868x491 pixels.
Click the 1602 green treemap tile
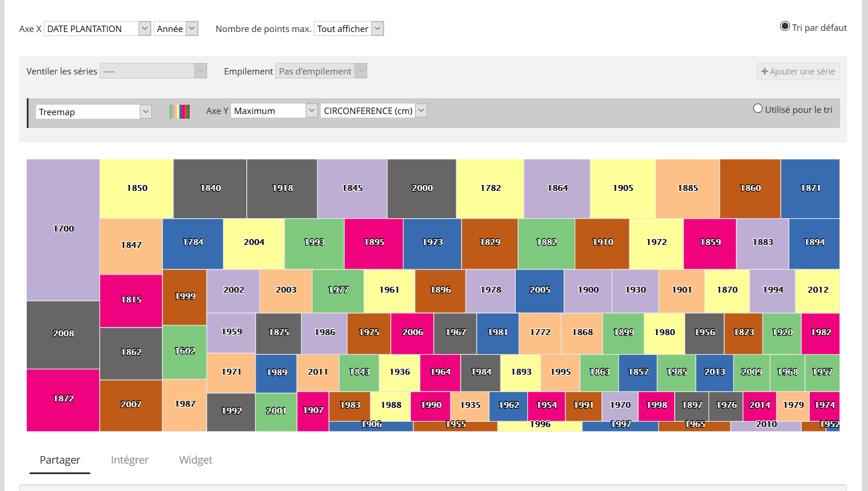pyautogui.click(x=185, y=351)
